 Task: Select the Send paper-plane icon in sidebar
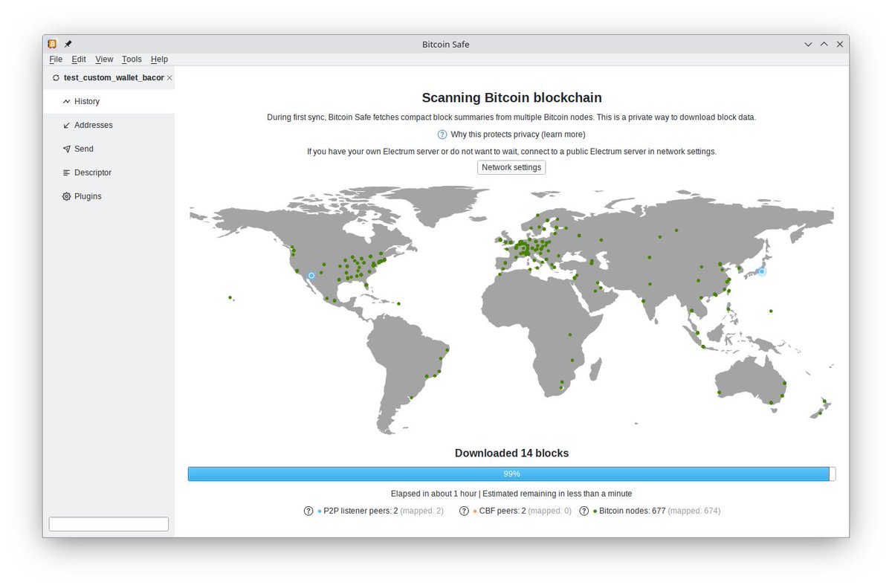pos(66,149)
